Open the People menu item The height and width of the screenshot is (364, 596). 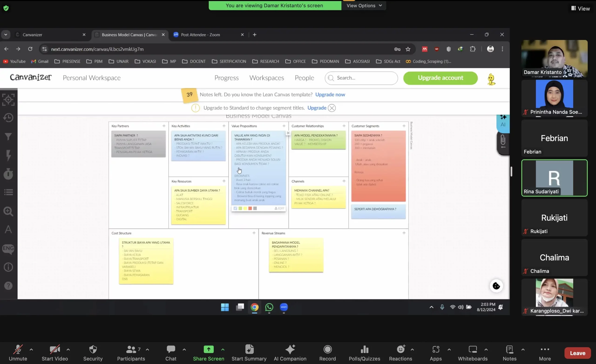[x=304, y=78]
